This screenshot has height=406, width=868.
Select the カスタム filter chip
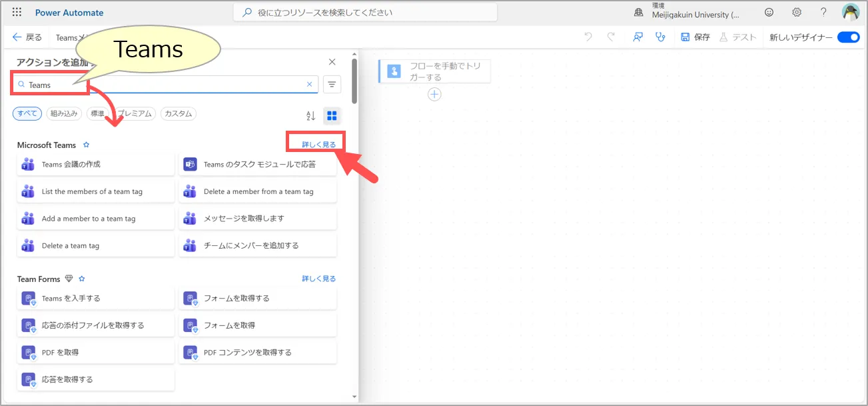[x=178, y=113]
